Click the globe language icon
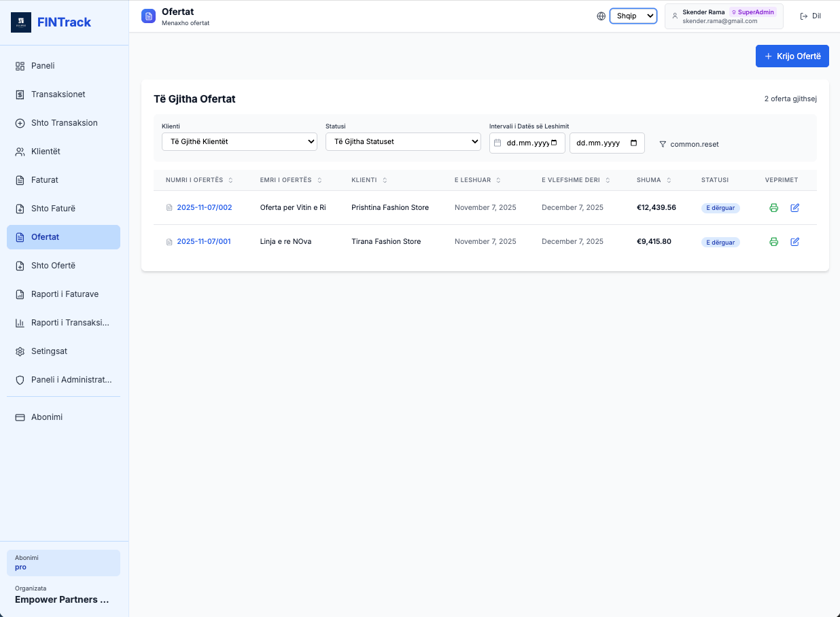The height and width of the screenshot is (617, 840). click(x=601, y=16)
